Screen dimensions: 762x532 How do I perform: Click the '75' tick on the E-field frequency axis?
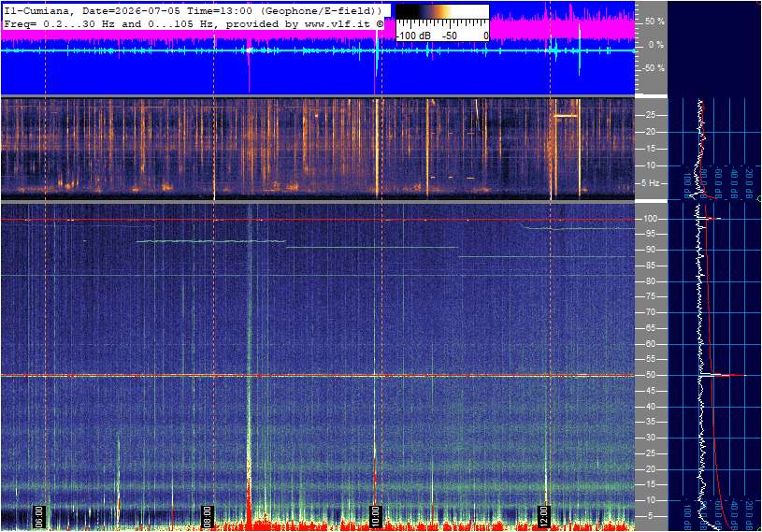650,296
